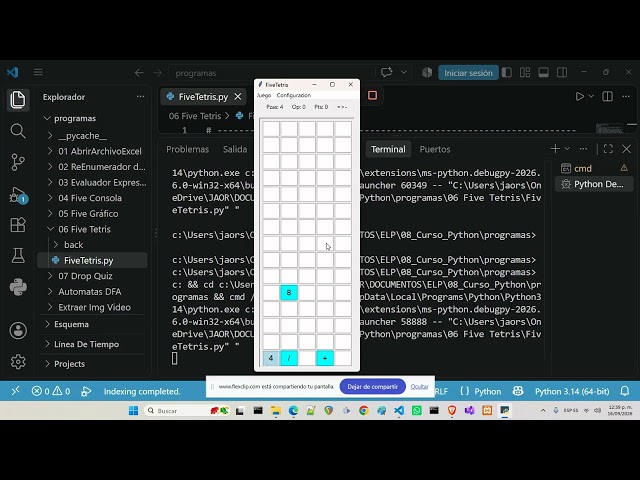Open new terminal profile dropdown arrow
The image size is (640, 480).
(x=567, y=149)
